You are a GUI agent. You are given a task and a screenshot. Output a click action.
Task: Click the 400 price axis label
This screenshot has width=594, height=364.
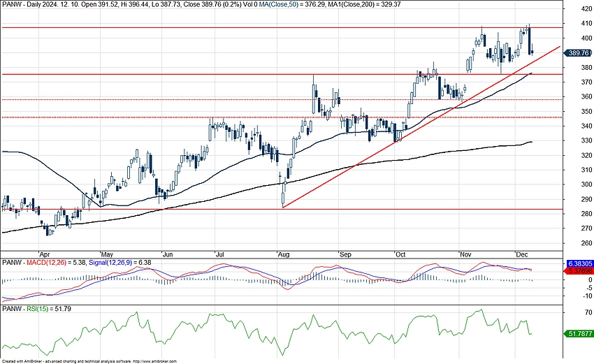[x=586, y=38]
